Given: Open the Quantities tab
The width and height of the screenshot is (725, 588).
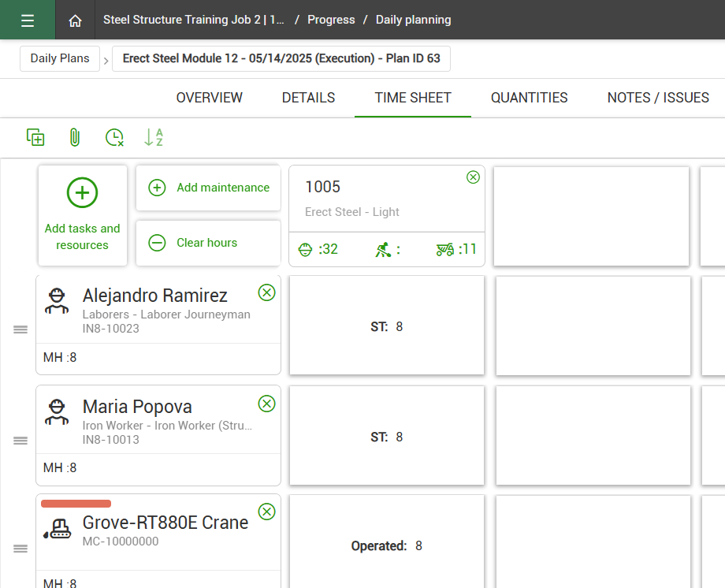Looking at the screenshot, I should (x=529, y=98).
